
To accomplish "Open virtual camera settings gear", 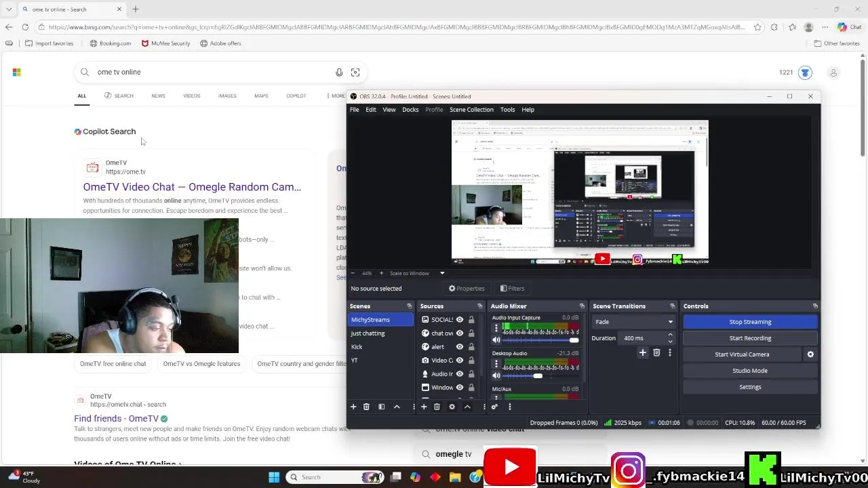I will click(810, 354).
